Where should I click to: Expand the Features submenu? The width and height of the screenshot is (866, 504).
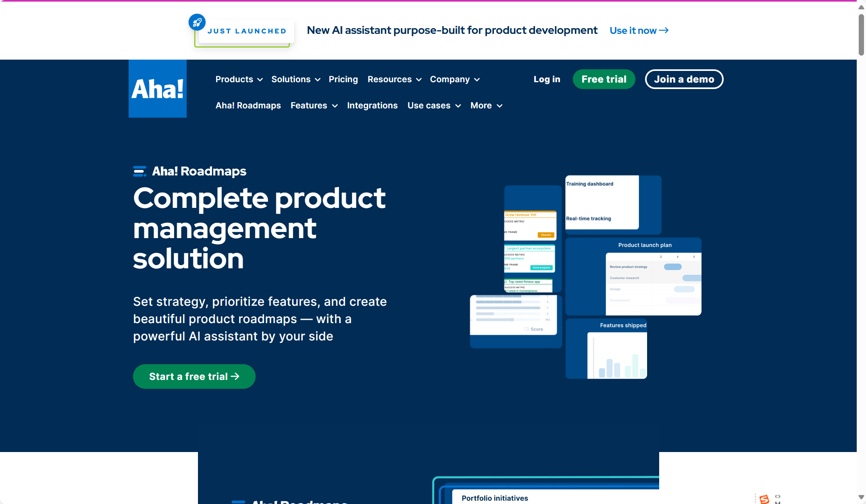[x=314, y=106]
